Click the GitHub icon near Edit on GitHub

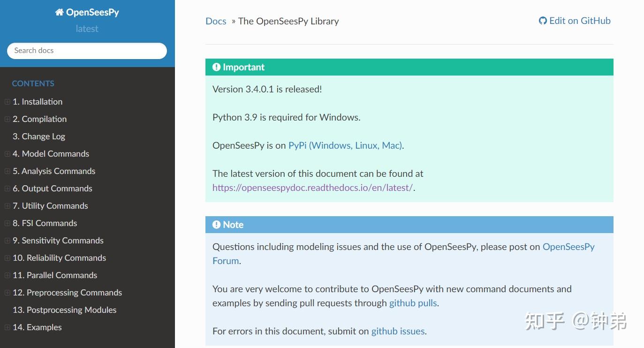[x=543, y=21]
